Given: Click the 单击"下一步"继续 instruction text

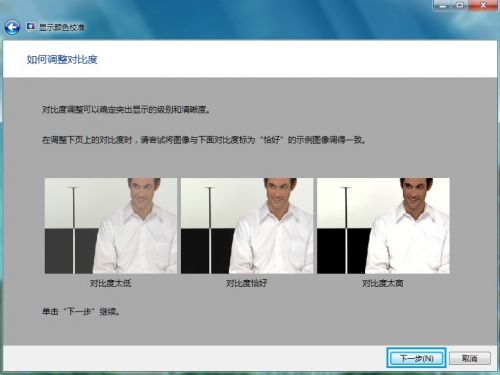Looking at the screenshot, I should tap(81, 312).
